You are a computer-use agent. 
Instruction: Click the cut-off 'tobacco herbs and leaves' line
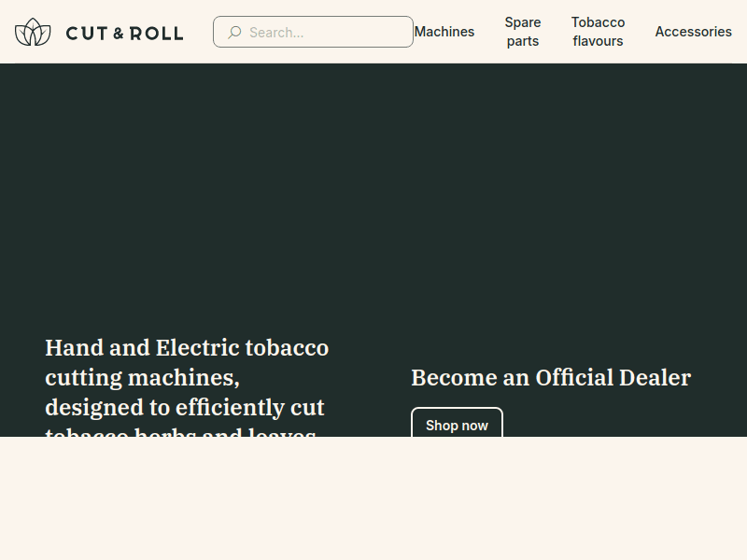pos(181,431)
